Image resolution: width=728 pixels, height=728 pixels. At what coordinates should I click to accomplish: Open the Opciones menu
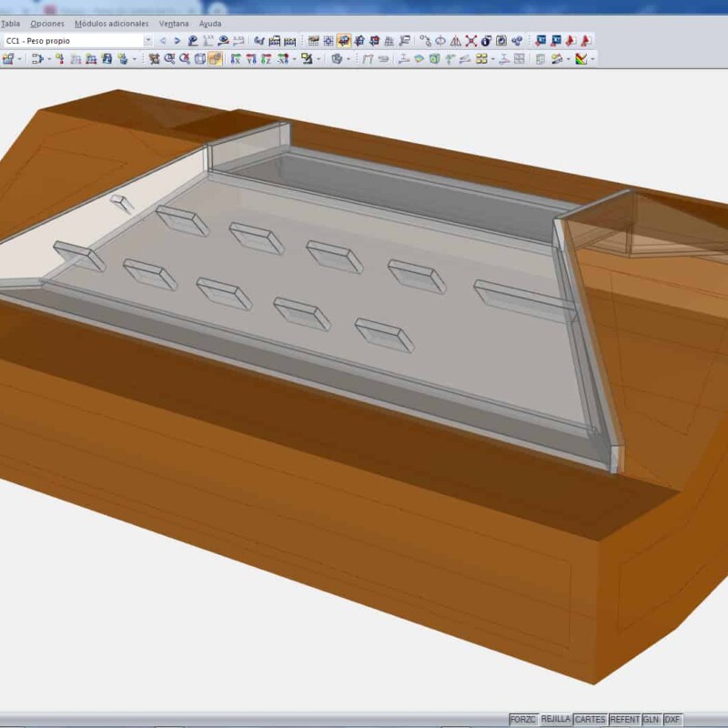[x=47, y=24]
